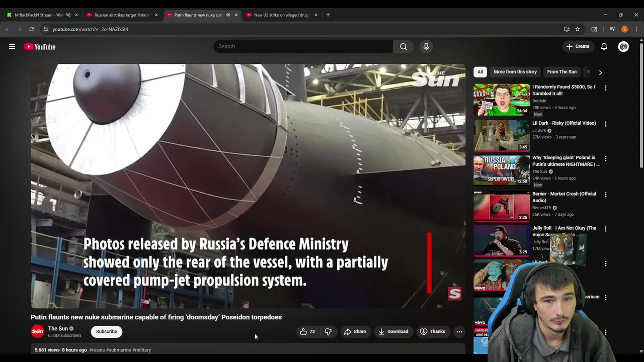The width and height of the screenshot is (644, 362).
Task: Subscribe to The Sun channel
Action: point(107,331)
